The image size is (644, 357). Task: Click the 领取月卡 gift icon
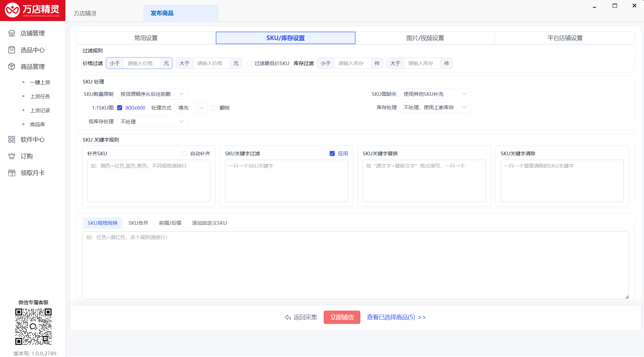[12, 173]
